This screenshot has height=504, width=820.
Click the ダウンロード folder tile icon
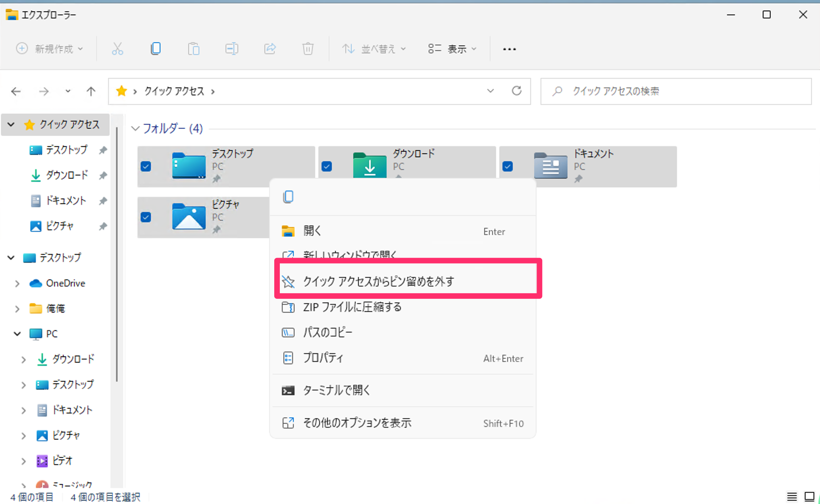click(370, 165)
